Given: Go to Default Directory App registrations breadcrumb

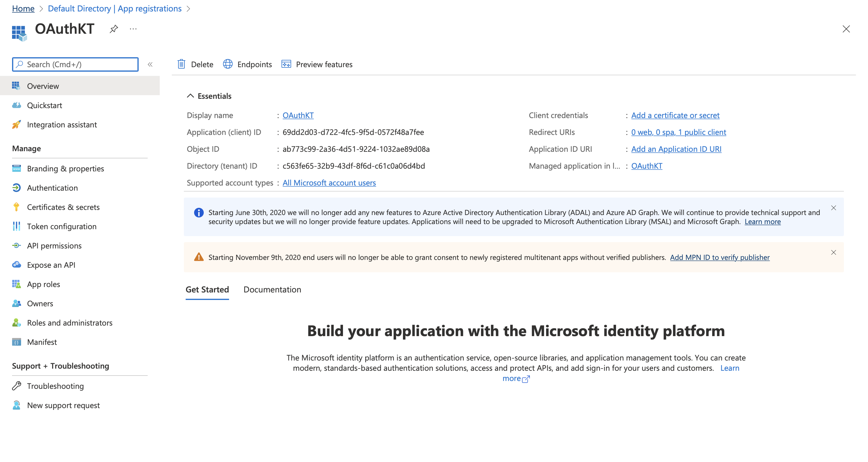Looking at the screenshot, I should click(x=115, y=8).
